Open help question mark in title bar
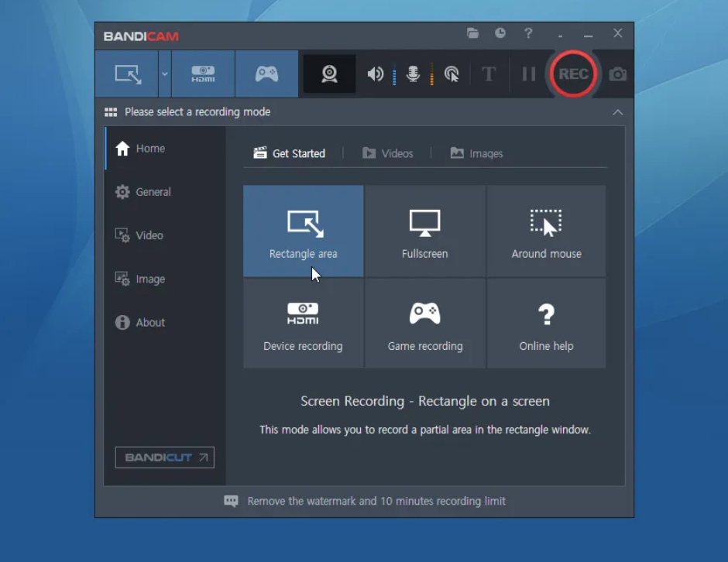Image resolution: width=728 pixels, height=562 pixels. pos(528,33)
